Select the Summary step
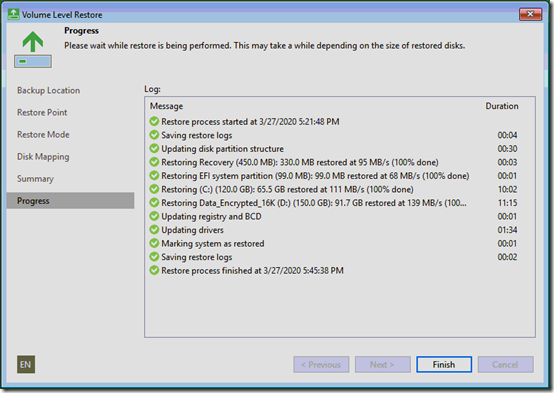The width and height of the screenshot is (554, 393). (x=35, y=179)
